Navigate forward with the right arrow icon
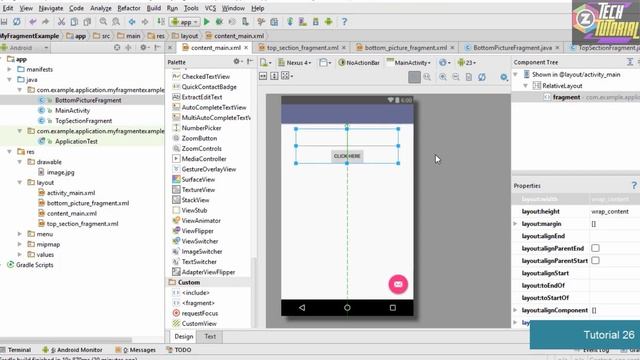This screenshot has height=360, width=640. [144, 22]
